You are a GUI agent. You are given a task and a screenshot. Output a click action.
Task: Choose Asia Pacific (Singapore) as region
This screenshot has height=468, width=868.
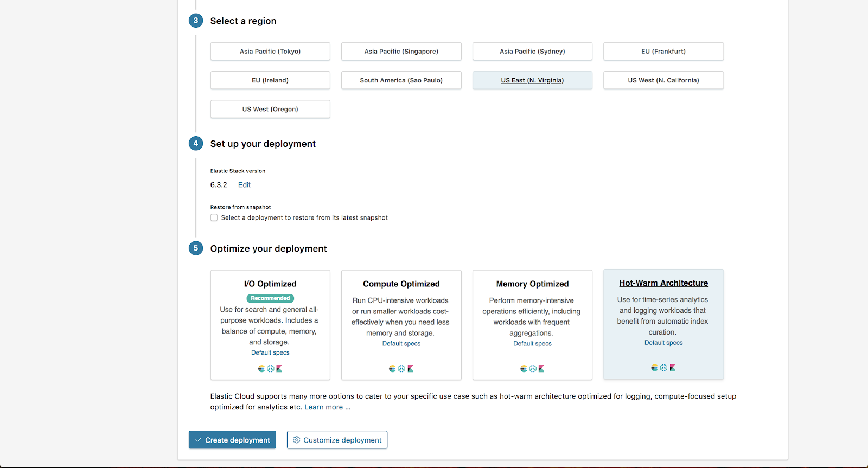pos(401,52)
